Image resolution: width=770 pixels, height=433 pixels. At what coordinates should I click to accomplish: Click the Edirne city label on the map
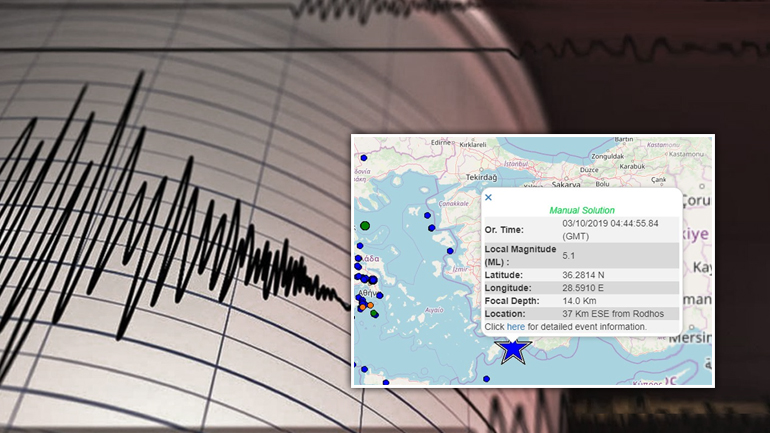point(440,142)
